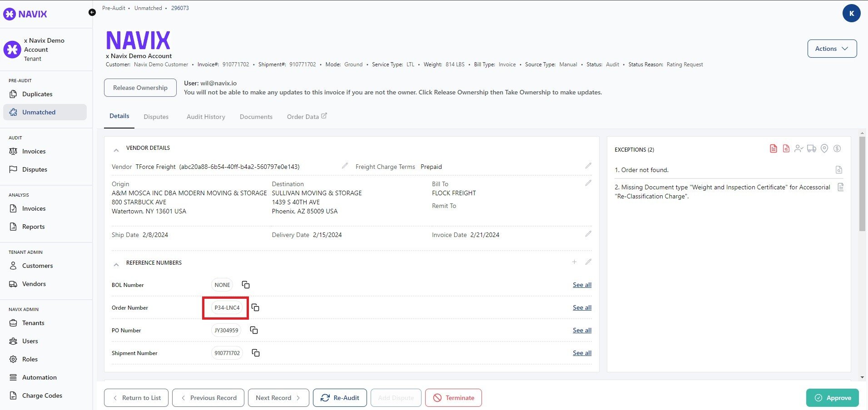The width and height of the screenshot is (868, 410).
Task: Click the truck exceptions icon
Action: (812, 148)
